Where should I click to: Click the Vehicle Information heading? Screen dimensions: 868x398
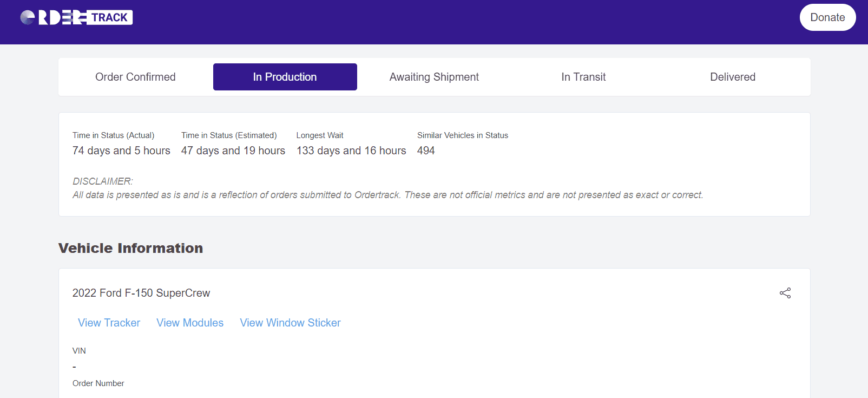coord(130,248)
